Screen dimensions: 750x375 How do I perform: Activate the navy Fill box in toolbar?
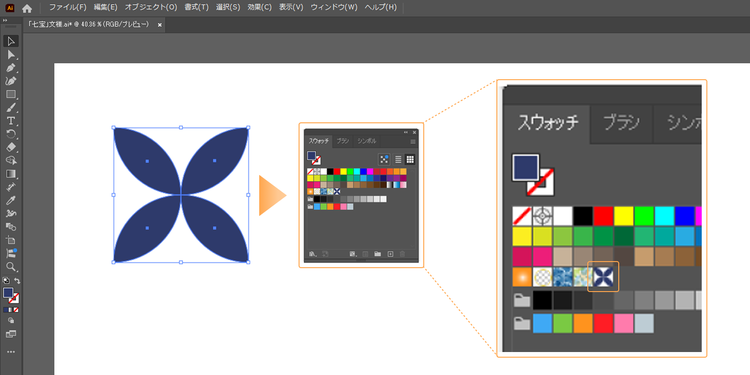point(8,292)
